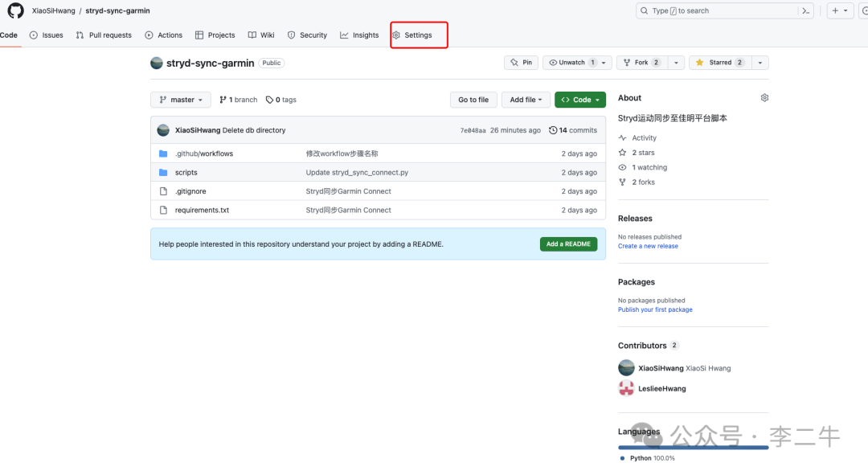The image size is (868, 471).
Task: Click the scripts folder icon
Action: pos(163,172)
